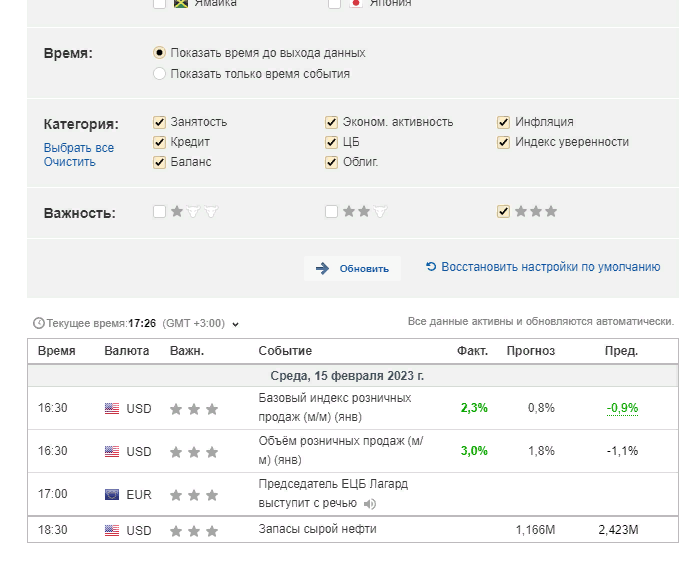Click the one-star importance rating icon
The height and width of the screenshot is (561, 691).
194,212
